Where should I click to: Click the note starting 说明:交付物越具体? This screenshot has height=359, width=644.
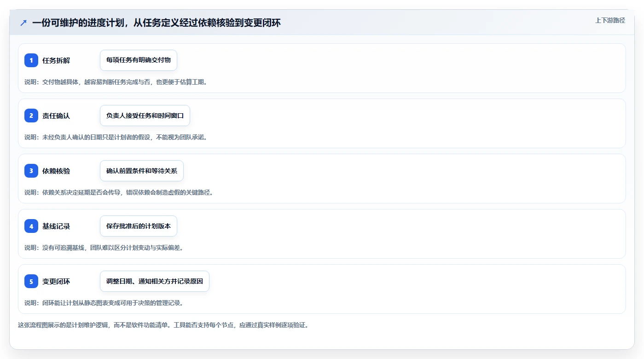tap(116, 82)
